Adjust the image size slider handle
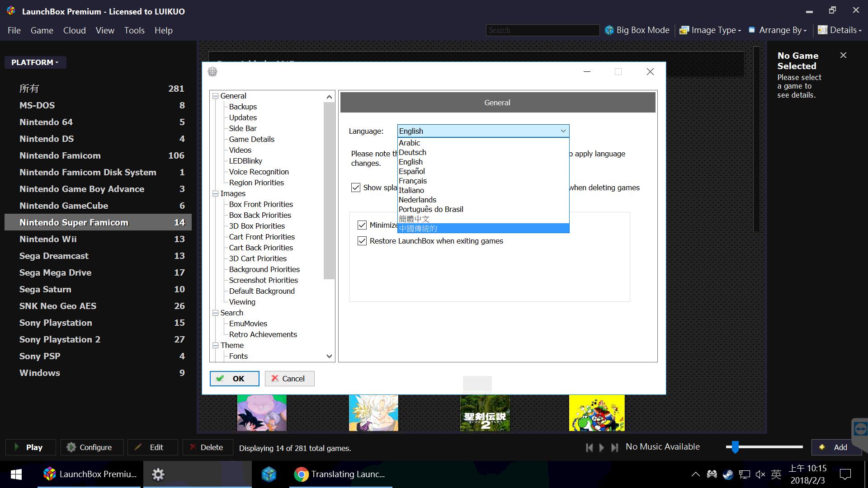 (x=735, y=447)
